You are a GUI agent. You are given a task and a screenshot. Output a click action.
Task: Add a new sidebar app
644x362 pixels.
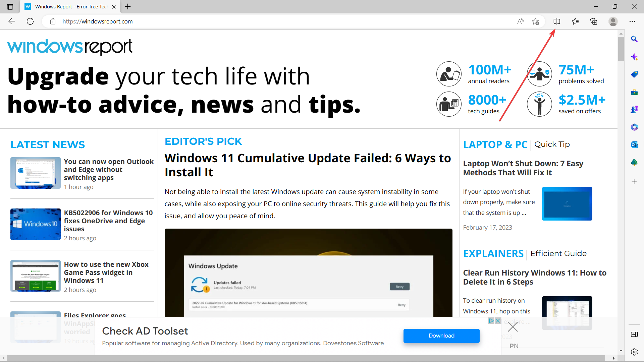pyautogui.click(x=634, y=181)
